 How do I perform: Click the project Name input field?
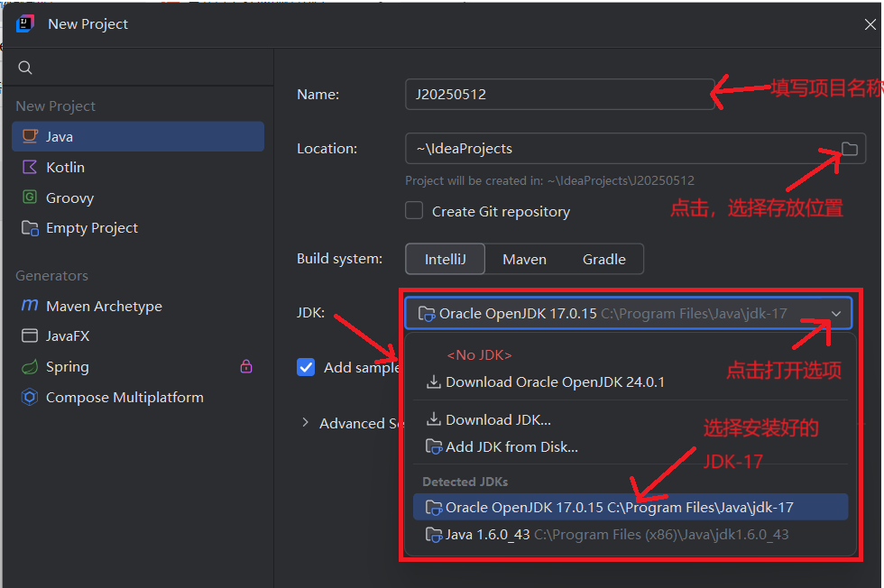pyautogui.click(x=560, y=94)
